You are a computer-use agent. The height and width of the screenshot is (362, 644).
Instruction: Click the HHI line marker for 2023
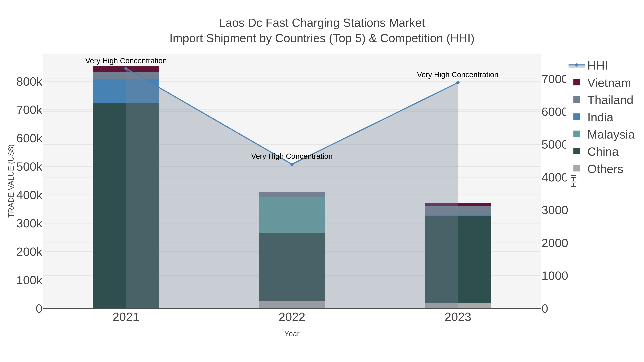coord(458,83)
